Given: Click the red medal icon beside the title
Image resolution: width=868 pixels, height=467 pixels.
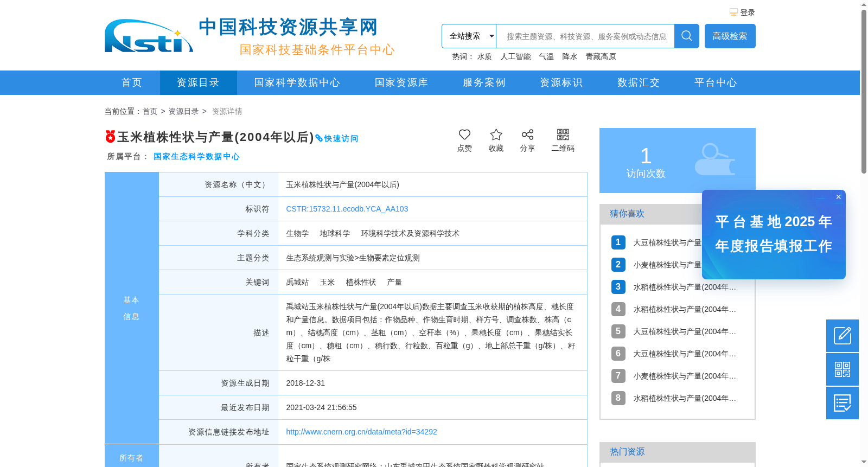Looking at the screenshot, I should tap(110, 136).
